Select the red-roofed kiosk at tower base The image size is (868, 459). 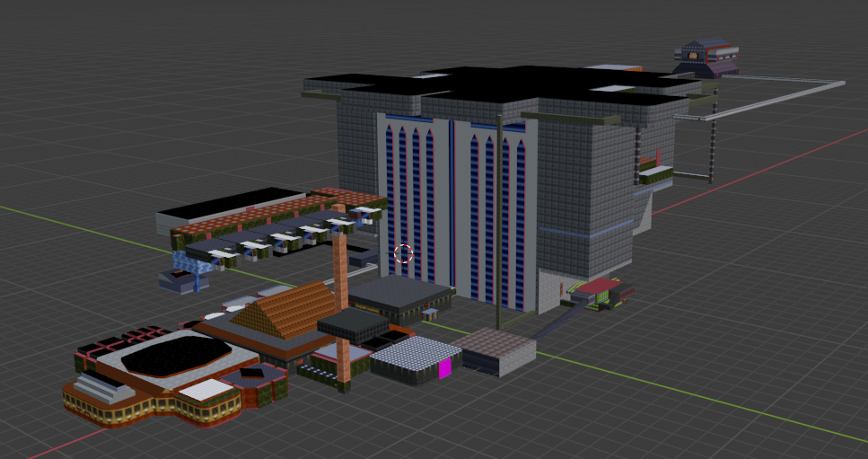601,294
